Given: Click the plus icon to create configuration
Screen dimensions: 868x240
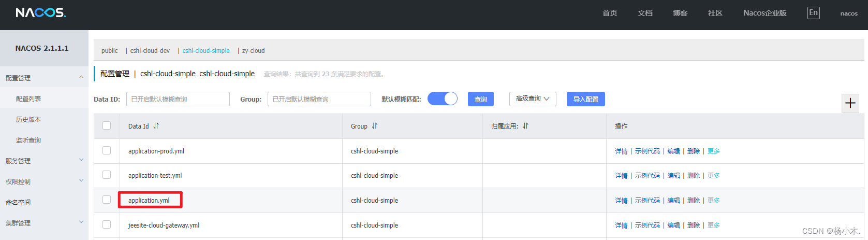Looking at the screenshot, I should 850,103.
